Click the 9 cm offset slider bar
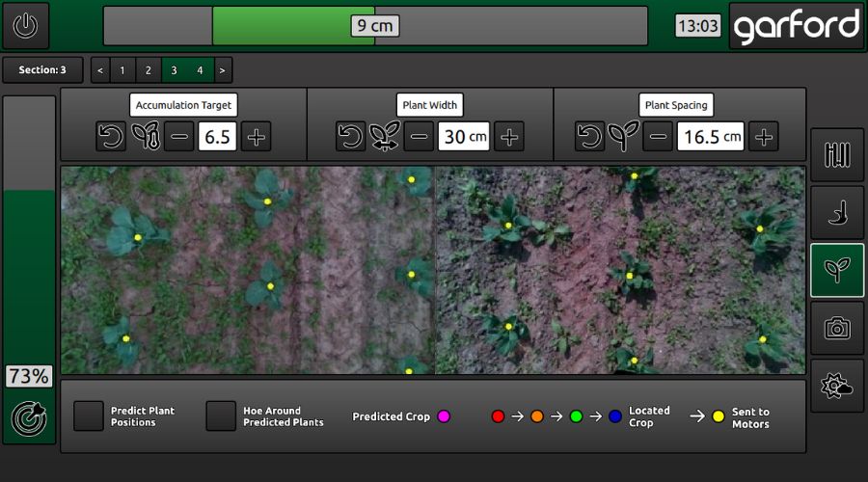 pyautogui.click(x=374, y=26)
